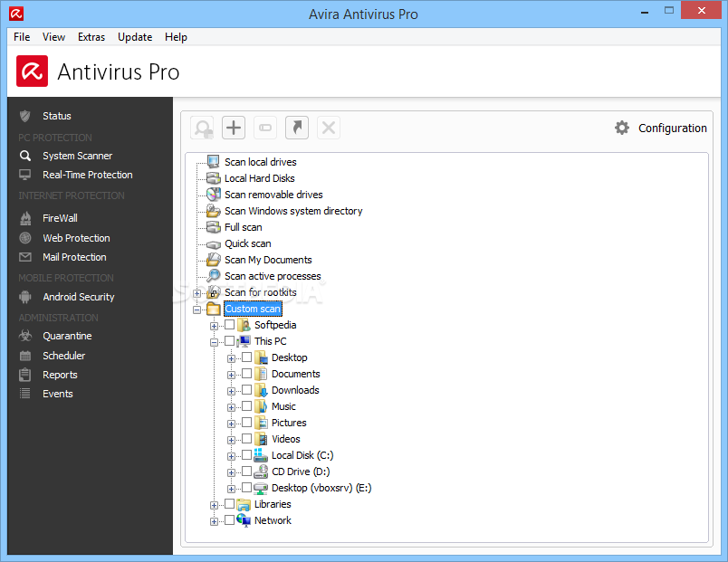Click the System Scanner magnifier icon
Screen dimensions: 728x562
pyautogui.click(x=25, y=156)
